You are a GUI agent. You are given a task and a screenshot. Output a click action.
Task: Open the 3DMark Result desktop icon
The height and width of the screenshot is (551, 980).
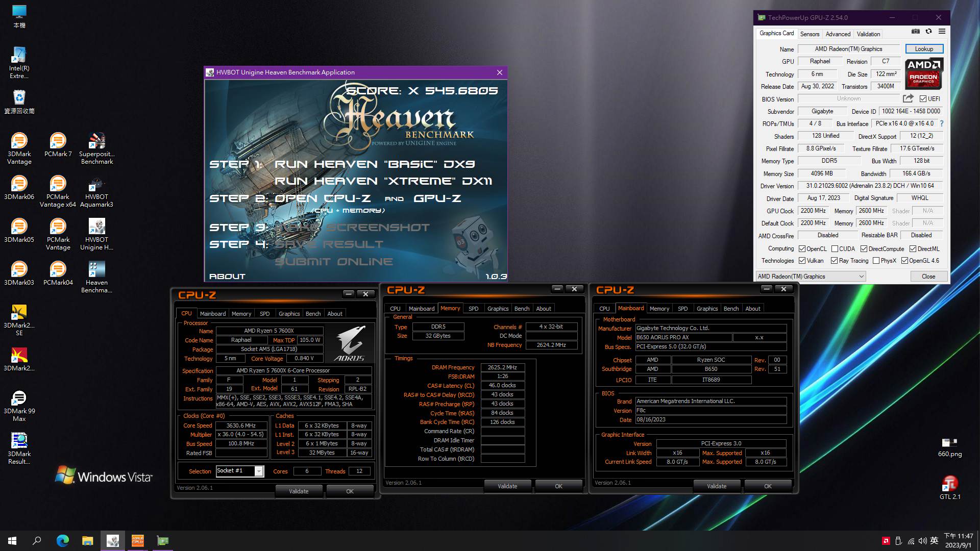point(19,448)
